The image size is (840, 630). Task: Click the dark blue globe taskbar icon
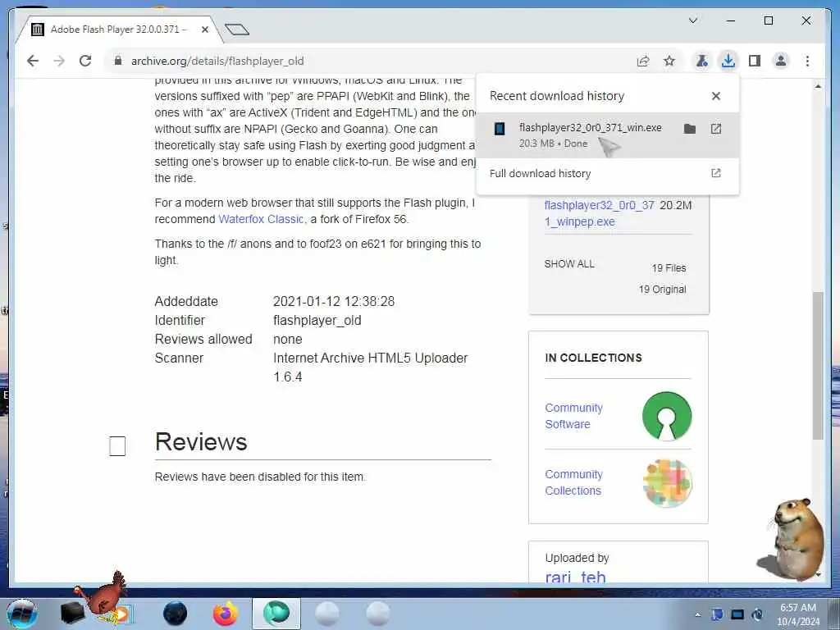tap(176, 614)
